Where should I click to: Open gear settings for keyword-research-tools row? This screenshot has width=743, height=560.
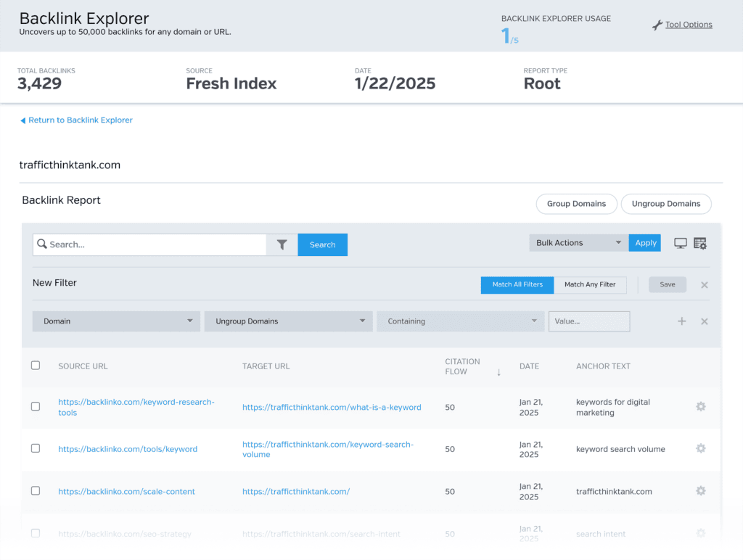click(700, 407)
